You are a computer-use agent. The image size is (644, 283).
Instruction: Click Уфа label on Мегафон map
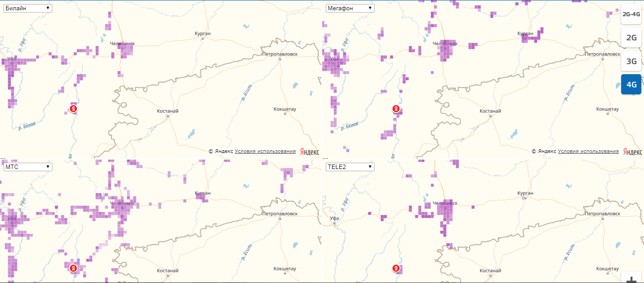(x=333, y=59)
